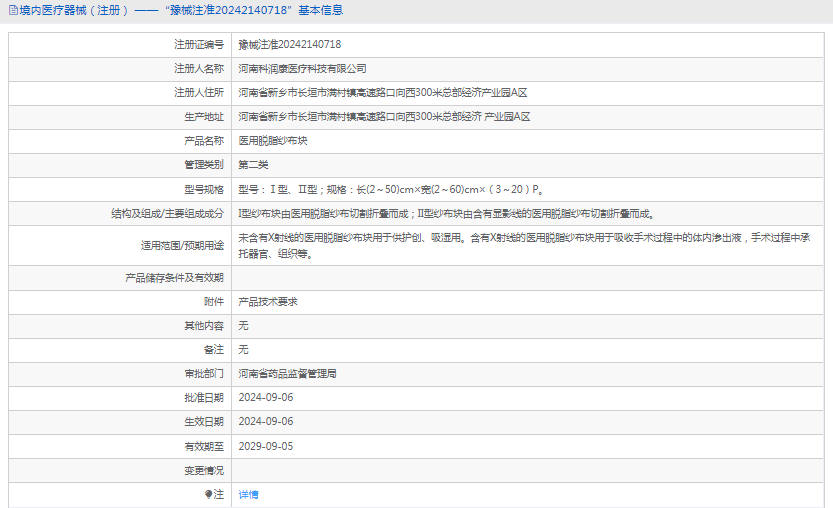Click expiry date 2029-09-05

click(266, 446)
